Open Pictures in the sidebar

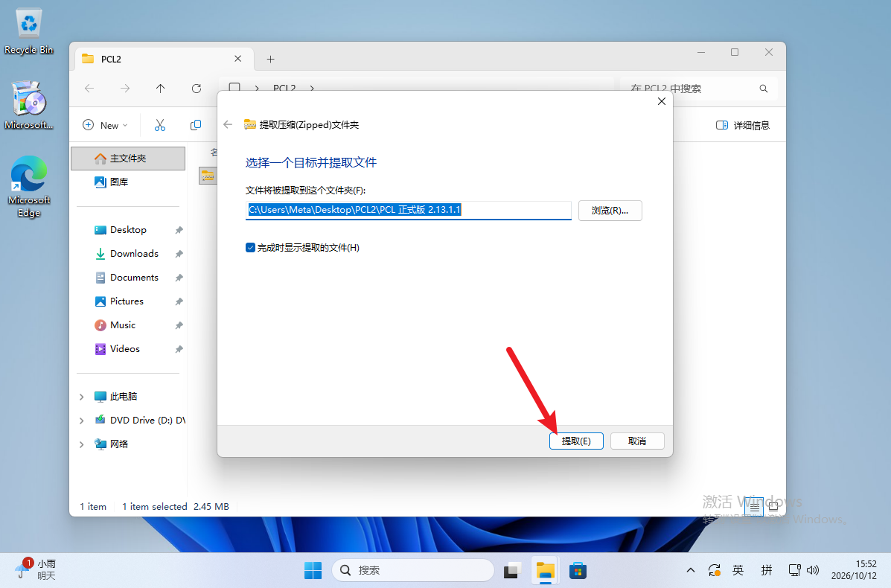pyautogui.click(x=128, y=301)
